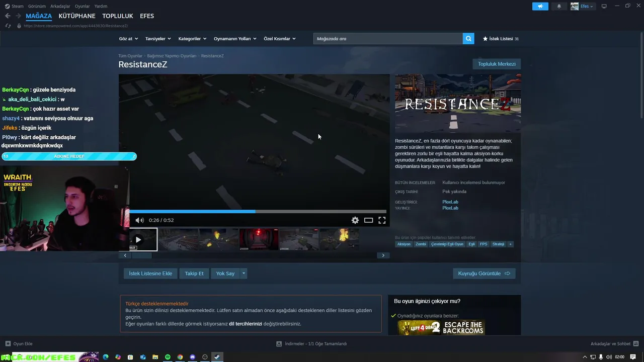The image size is (644, 362).
Task: Open Arkadaşlar ve Sohbet panel
Action: click(614, 344)
